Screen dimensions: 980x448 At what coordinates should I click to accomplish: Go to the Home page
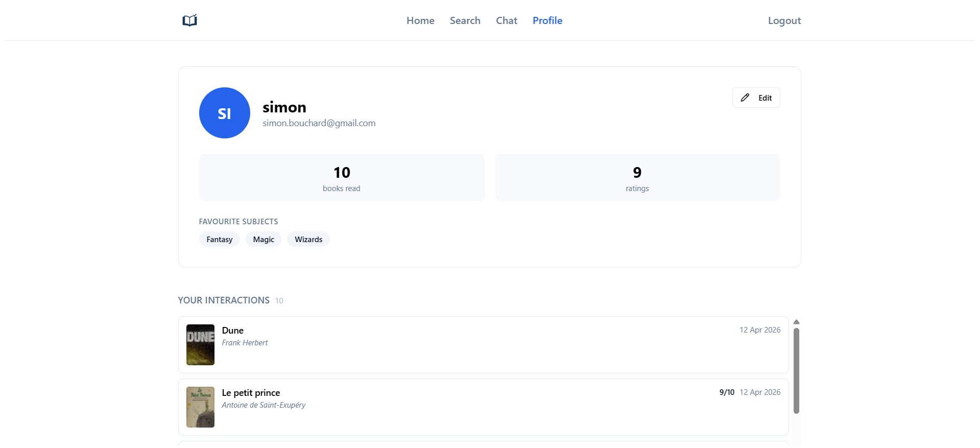pyautogui.click(x=420, y=20)
